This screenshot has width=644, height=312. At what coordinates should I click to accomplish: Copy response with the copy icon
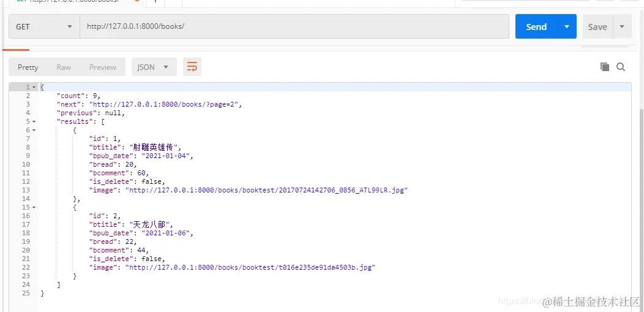coord(605,67)
